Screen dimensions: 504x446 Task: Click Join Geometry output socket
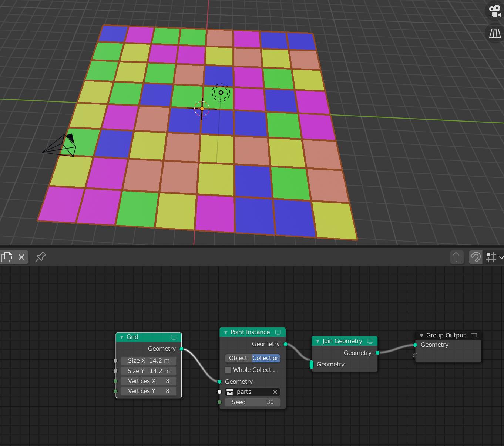point(377,353)
